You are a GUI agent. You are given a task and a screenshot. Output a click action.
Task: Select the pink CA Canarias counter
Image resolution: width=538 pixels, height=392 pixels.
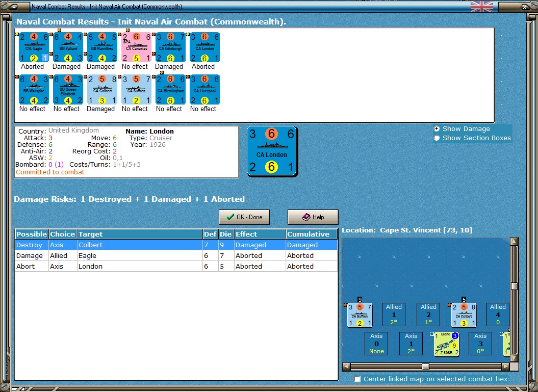pos(137,47)
